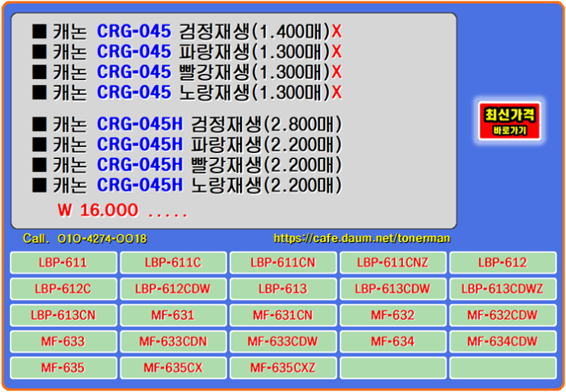Click the Call 010-4274-0018 phone number

(x=85, y=238)
